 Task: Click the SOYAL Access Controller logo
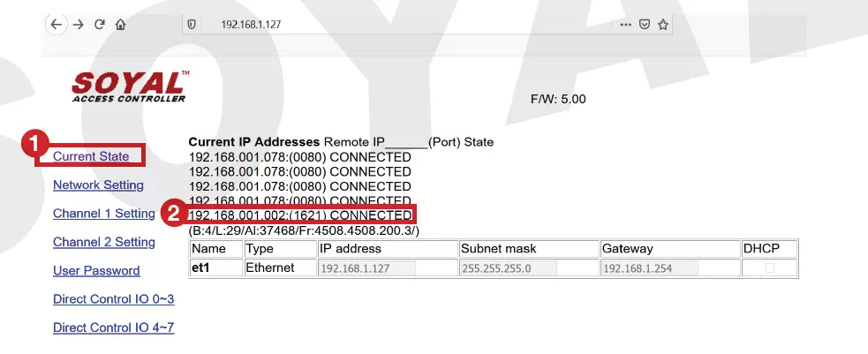[x=129, y=87]
